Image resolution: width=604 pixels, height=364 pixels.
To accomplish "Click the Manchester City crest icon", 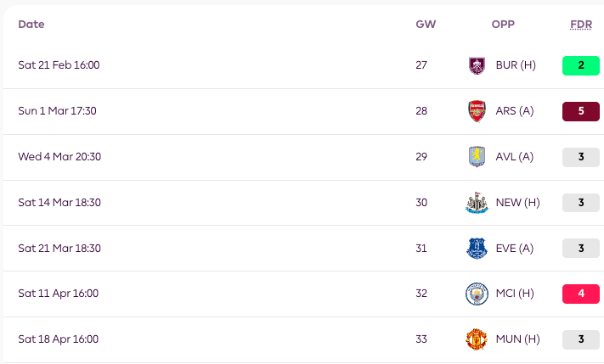I will (x=477, y=294).
